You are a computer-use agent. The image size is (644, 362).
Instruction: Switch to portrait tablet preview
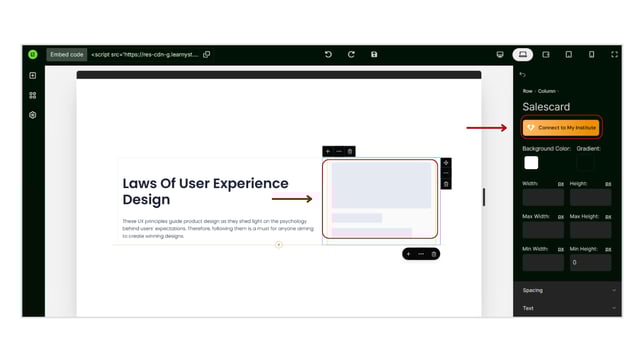coord(569,54)
